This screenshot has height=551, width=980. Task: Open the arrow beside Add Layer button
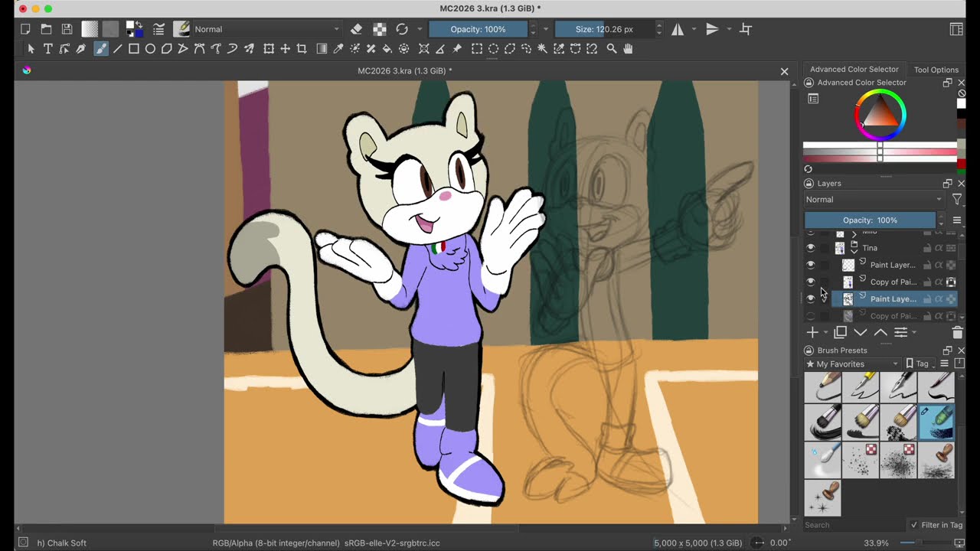(x=825, y=333)
